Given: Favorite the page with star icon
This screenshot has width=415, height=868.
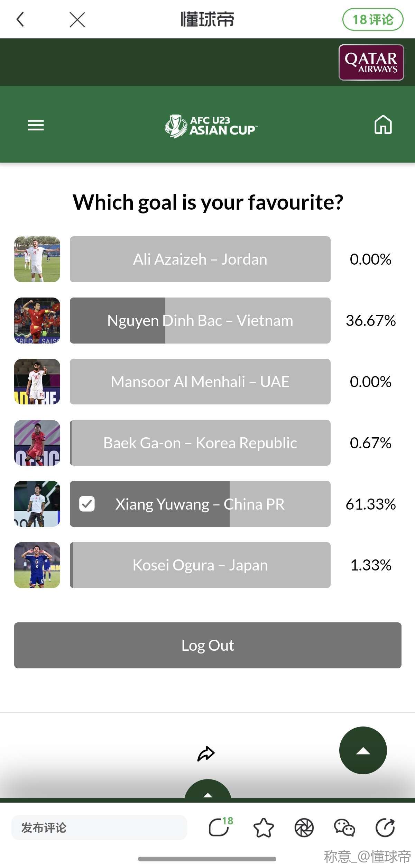Looking at the screenshot, I should [264, 828].
